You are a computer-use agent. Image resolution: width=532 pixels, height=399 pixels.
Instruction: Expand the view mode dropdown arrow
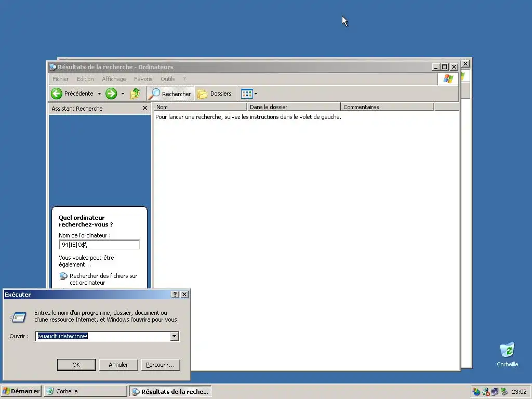click(256, 94)
